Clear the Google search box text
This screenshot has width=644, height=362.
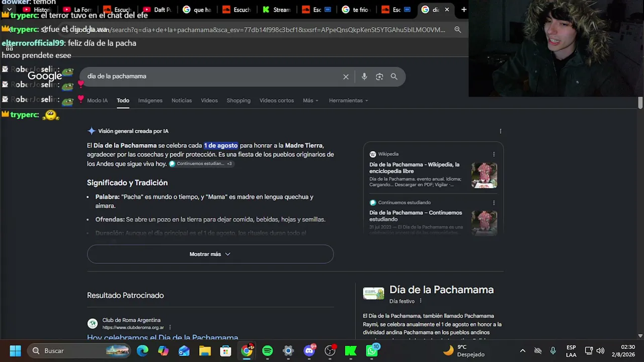(x=346, y=76)
